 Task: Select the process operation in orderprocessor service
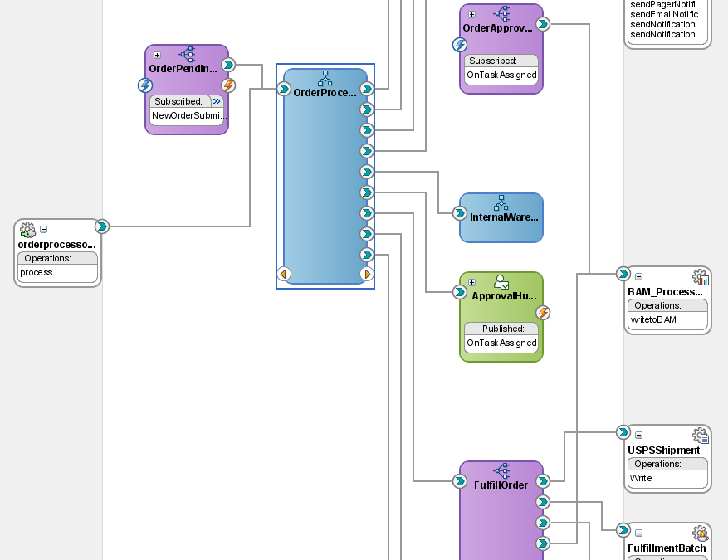pyautogui.click(x=37, y=272)
